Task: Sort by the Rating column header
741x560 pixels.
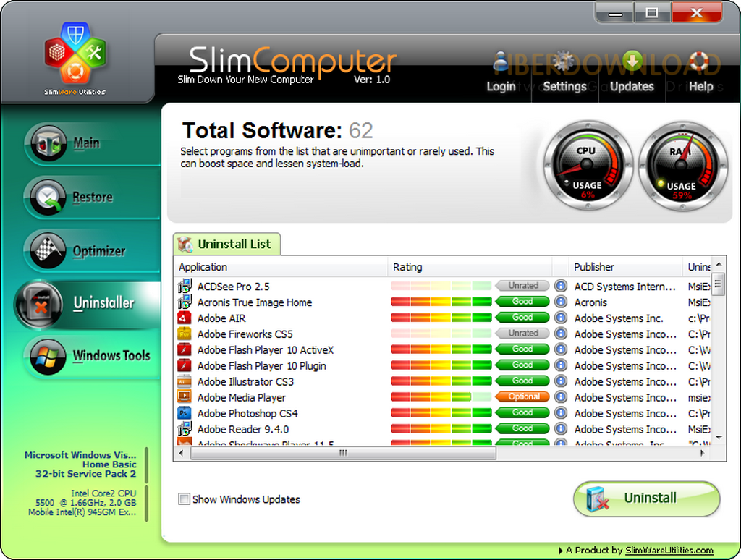Action: [x=470, y=267]
